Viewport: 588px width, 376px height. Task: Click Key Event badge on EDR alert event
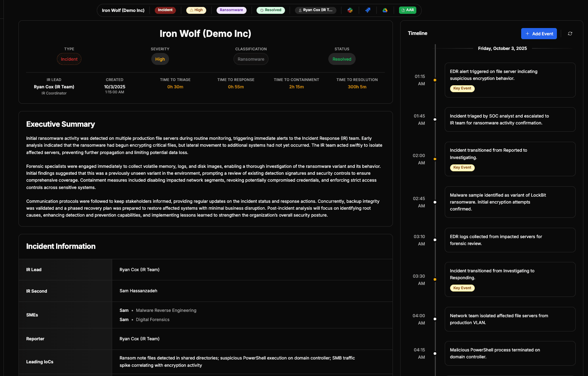tap(462, 89)
